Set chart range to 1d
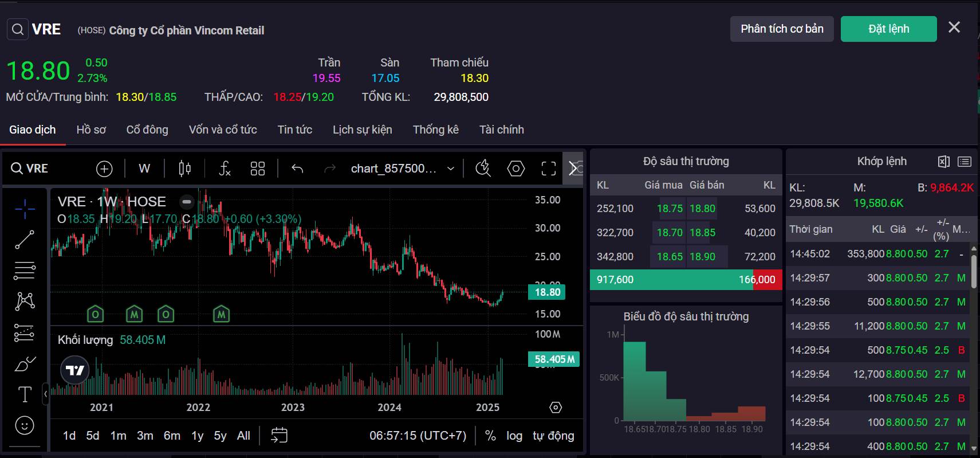This screenshot has height=458, width=980. click(x=69, y=436)
